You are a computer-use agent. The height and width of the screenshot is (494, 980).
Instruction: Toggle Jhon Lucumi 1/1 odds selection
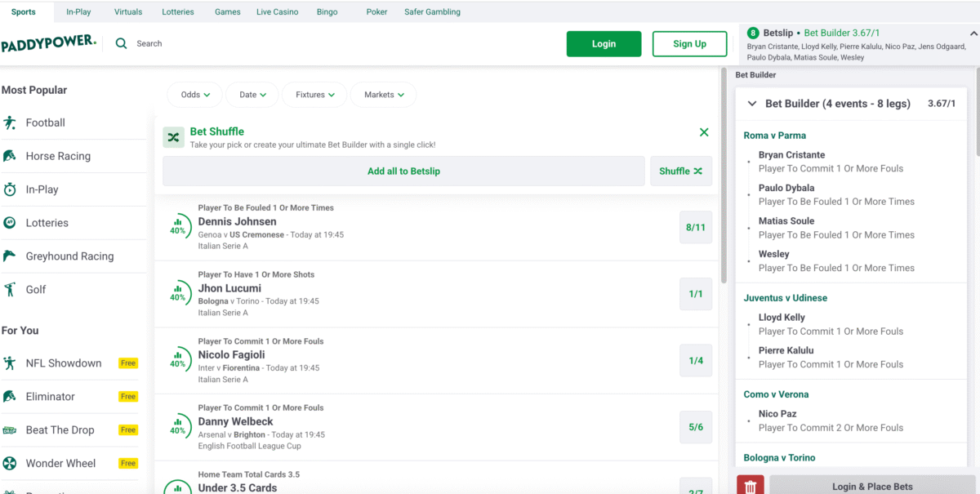pyautogui.click(x=695, y=294)
